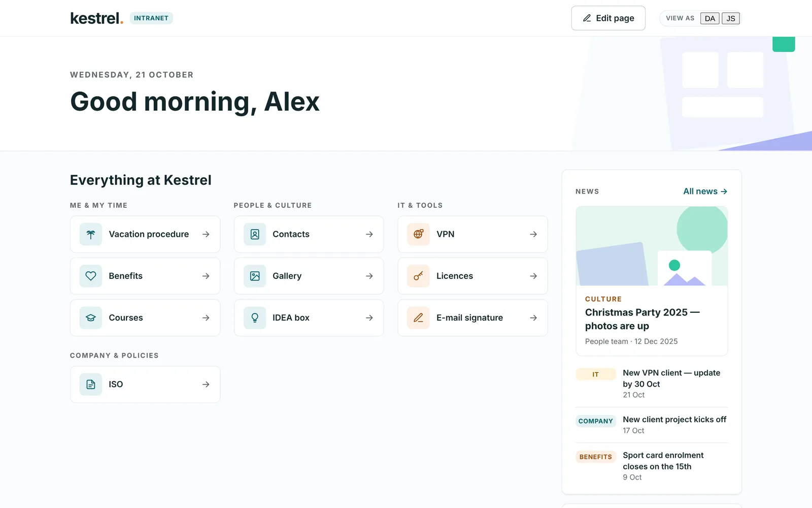This screenshot has height=508, width=812.
Task: Open the Courses page link
Action: [x=145, y=317]
